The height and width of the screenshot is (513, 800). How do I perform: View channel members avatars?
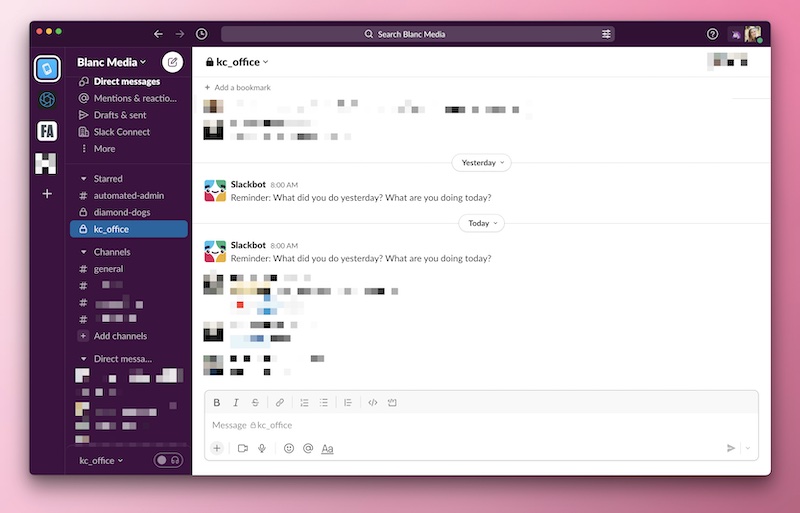[728, 62]
